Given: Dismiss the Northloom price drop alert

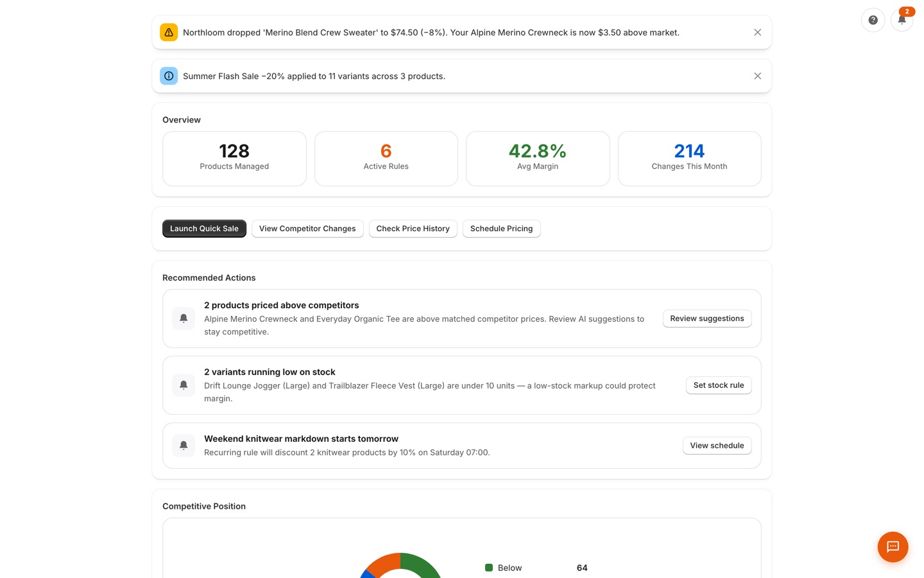Looking at the screenshot, I should 757,32.
